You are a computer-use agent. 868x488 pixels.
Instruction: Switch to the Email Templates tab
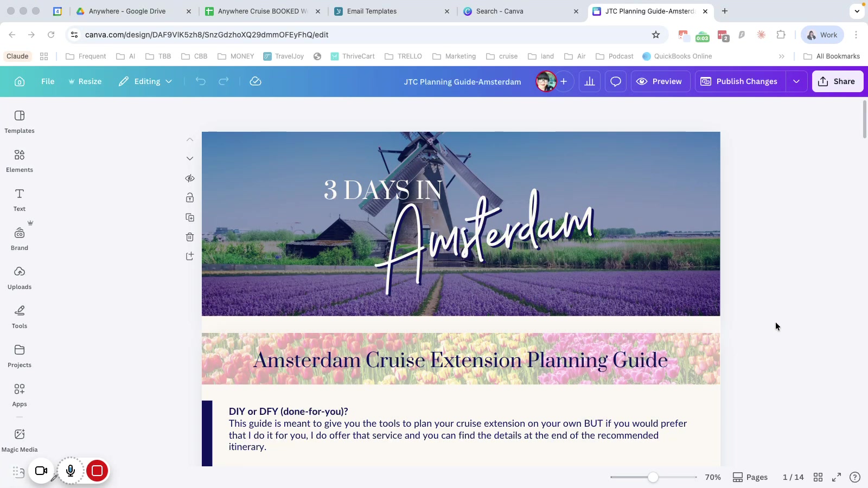372,11
